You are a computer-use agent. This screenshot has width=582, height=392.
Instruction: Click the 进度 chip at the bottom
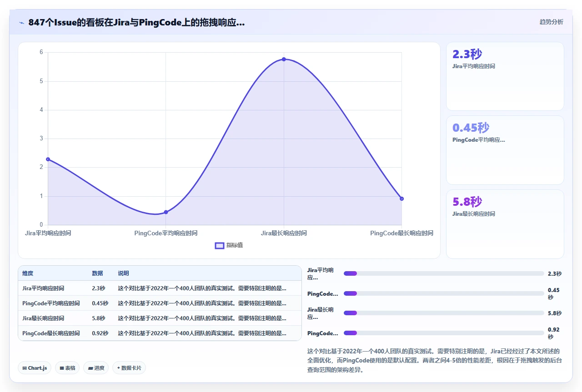(96, 368)
